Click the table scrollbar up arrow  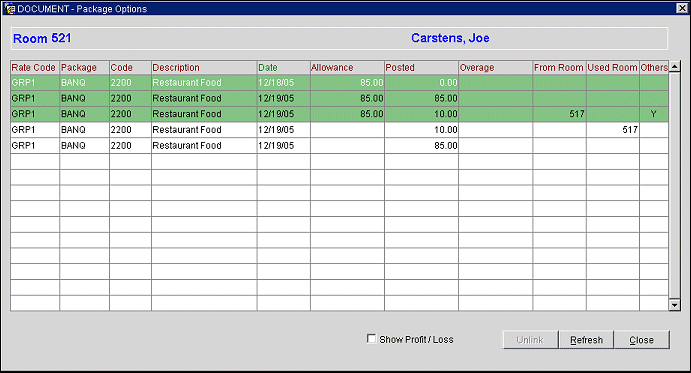coord(674,67)
